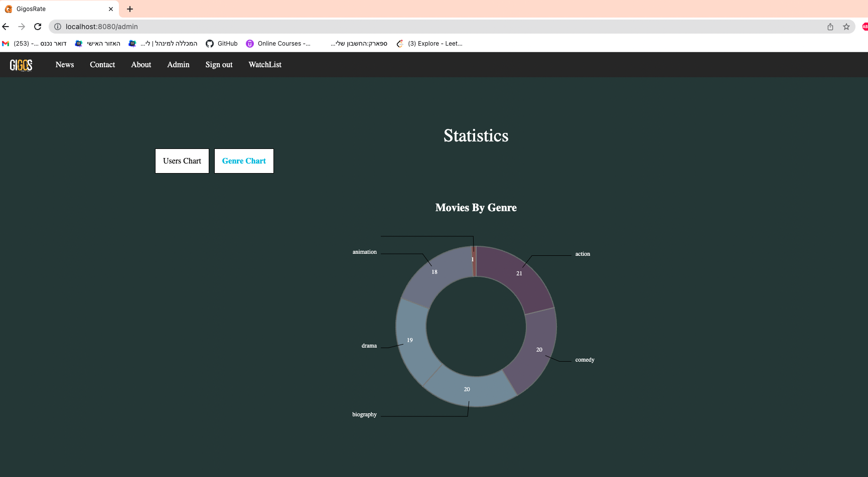868x477 pixels.
Task: Open the About nav link
Action: click(141, 65)
